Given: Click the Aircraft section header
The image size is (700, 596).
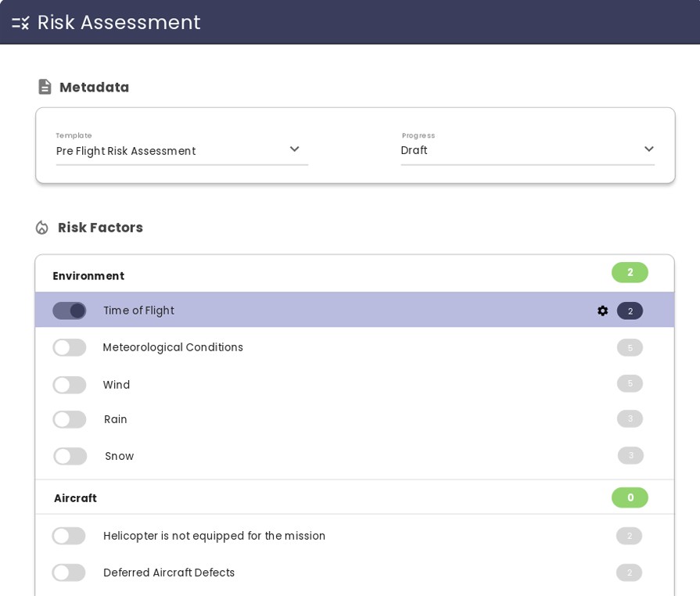Looking at the screenshot, I should [354, 497].
